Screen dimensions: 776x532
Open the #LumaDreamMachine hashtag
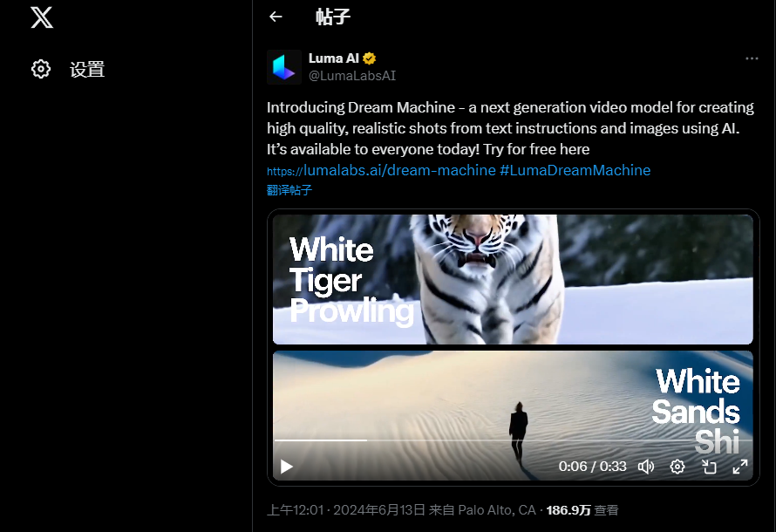[x=575, y=170]
